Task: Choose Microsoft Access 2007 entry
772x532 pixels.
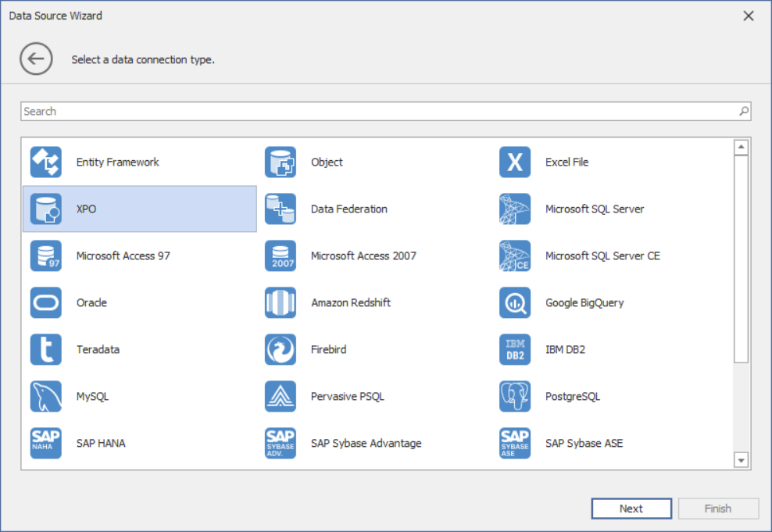Action: [x=363, y=256]
